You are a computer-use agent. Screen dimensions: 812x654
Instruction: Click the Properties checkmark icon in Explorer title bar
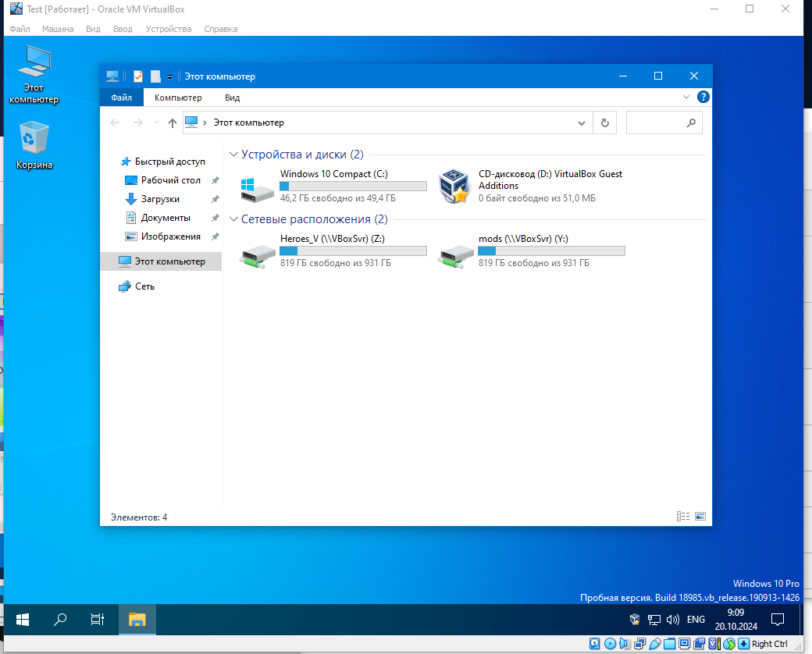(x=137, y=76)
